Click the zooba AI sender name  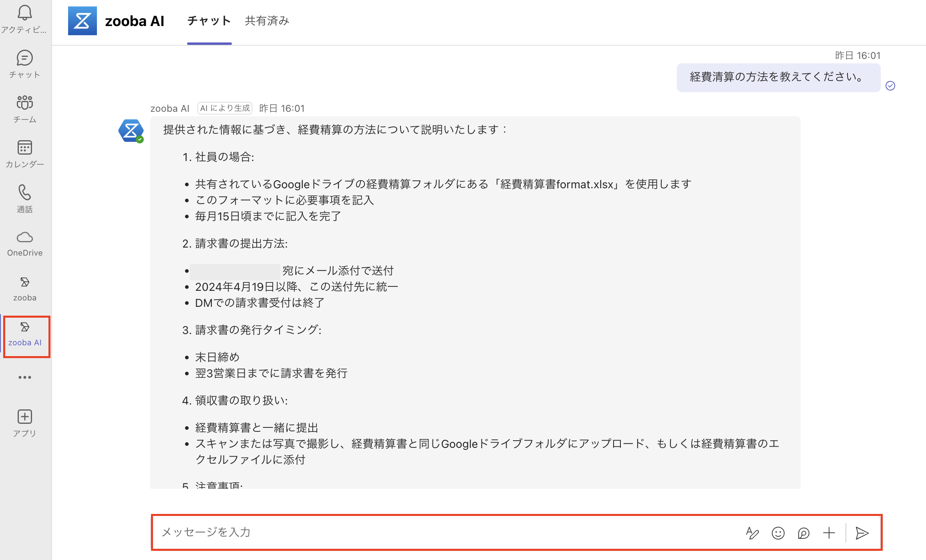coord(170,108)
